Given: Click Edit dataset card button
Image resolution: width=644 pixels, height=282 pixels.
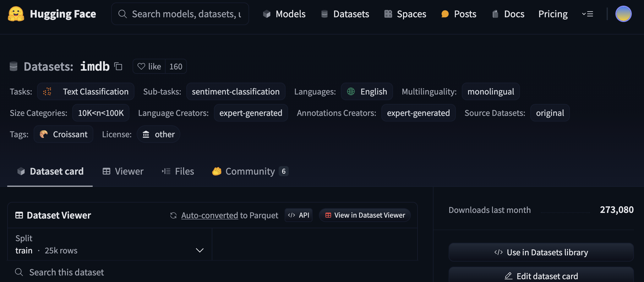Looking at the screenshot, I should [x=541, y=275].
